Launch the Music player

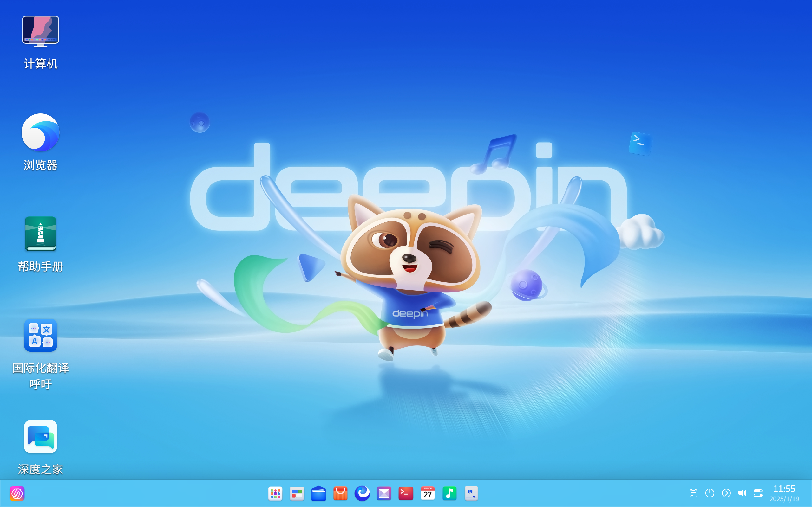449,493
